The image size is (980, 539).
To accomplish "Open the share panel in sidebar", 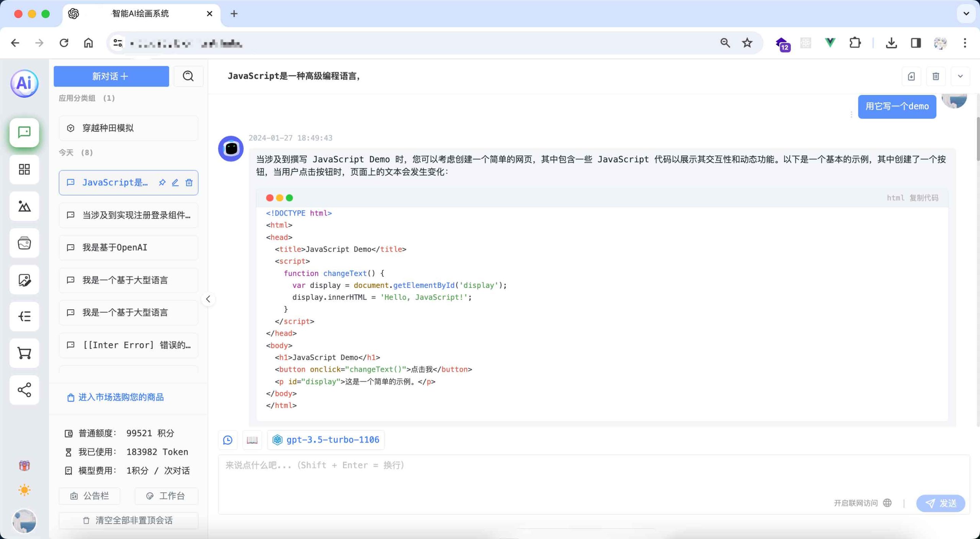I will [24, 390].
